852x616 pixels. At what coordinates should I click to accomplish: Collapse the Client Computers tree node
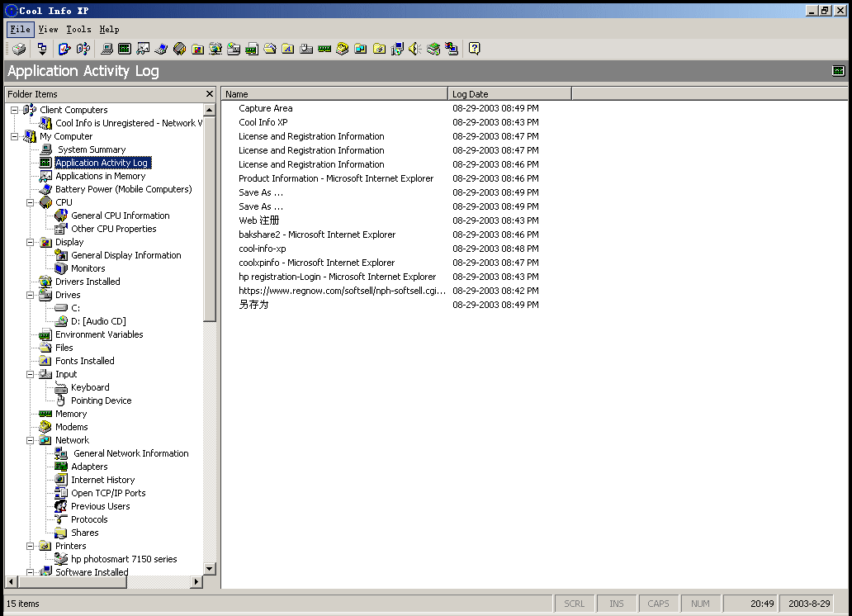click(x=15, y=110)
